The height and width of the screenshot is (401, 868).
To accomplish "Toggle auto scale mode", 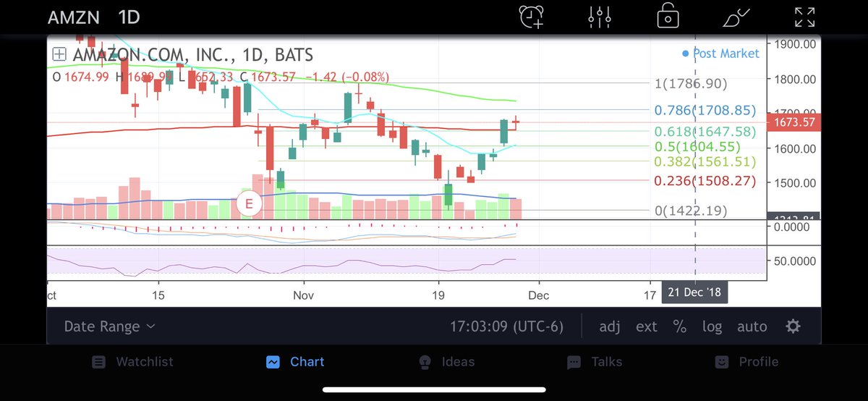I will pos(752,326).
